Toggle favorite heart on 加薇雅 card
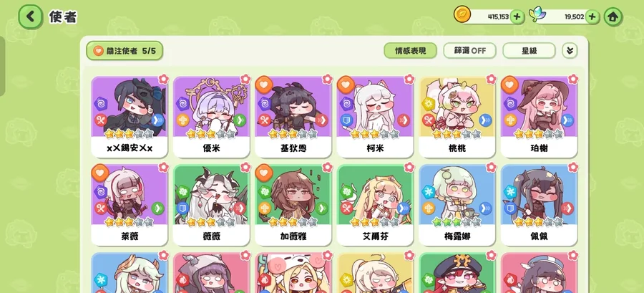The height and width of the screenshot is (293, 644). point(264,173)
